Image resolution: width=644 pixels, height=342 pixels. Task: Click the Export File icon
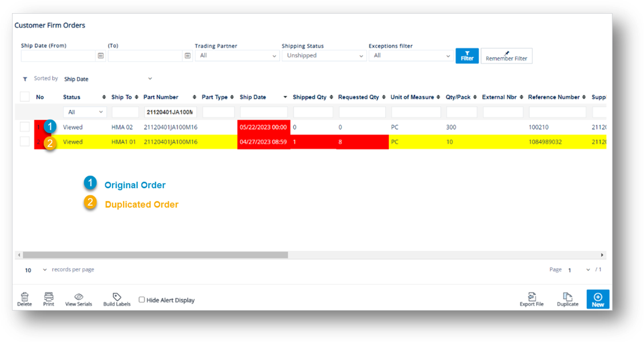(x=531, y=296)
